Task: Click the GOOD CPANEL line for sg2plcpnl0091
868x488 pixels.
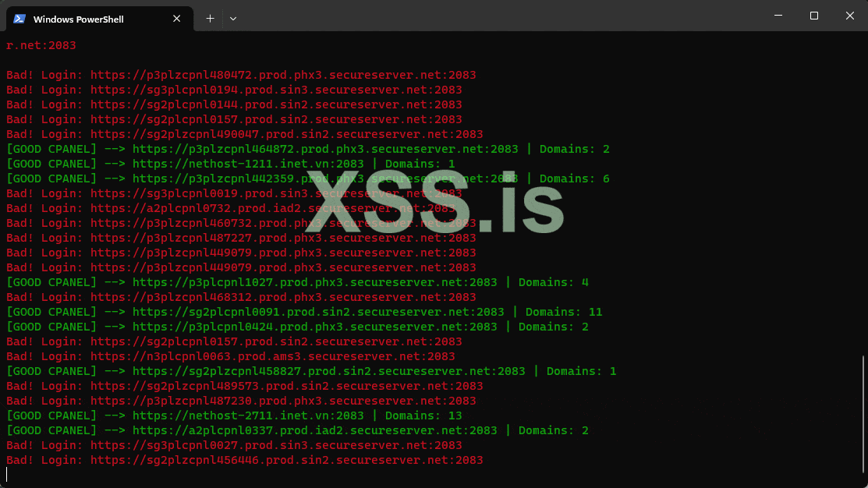Action: tap(304, 312)
